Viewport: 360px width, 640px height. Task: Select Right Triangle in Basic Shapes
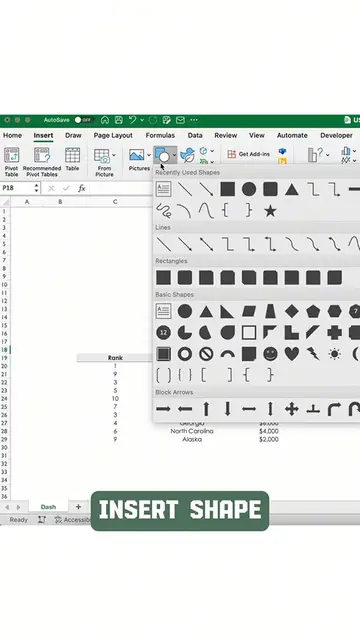(227, 311)
